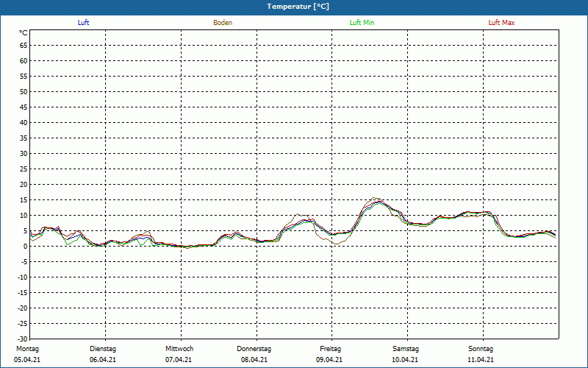The width and height of the screenshot is (588, 368).
Task: Click the date 08.04.21
Action: point(254,360)
